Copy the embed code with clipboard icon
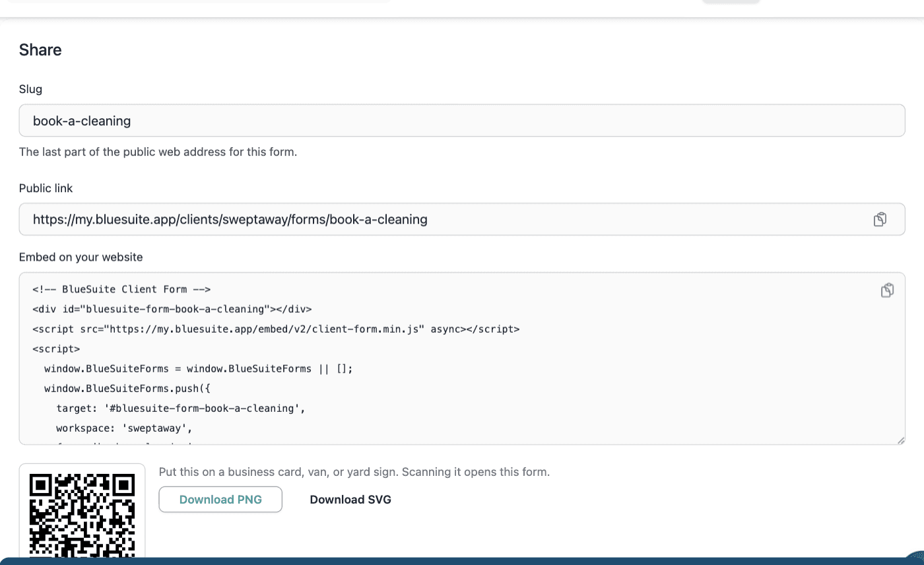The width and height of the screenshot is (924, 565). 888,290
